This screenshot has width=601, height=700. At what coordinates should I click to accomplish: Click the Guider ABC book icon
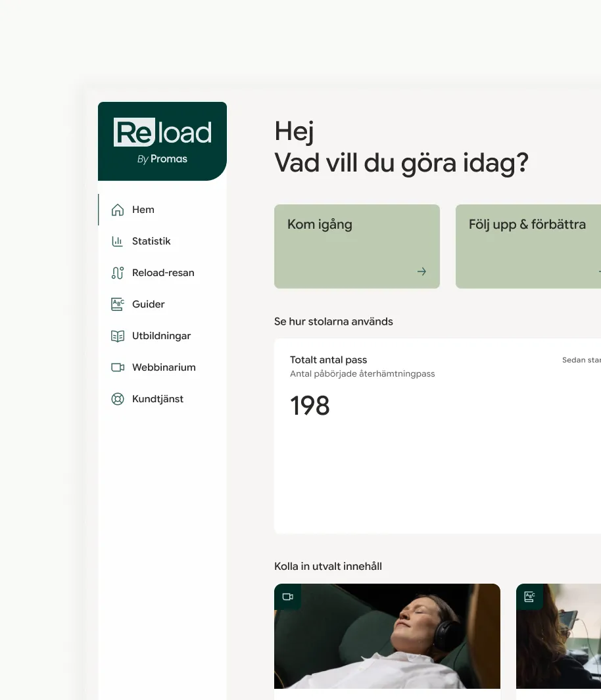pyautogui.click(x=118, y=304)
